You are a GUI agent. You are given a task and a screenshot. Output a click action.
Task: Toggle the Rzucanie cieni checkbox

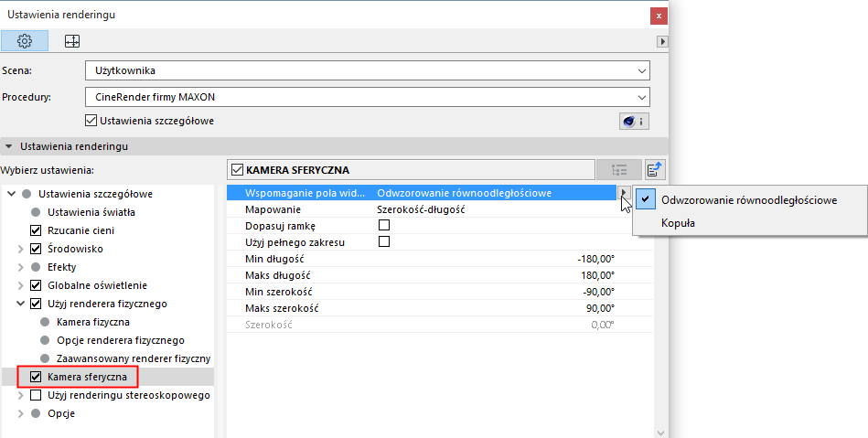36,230
